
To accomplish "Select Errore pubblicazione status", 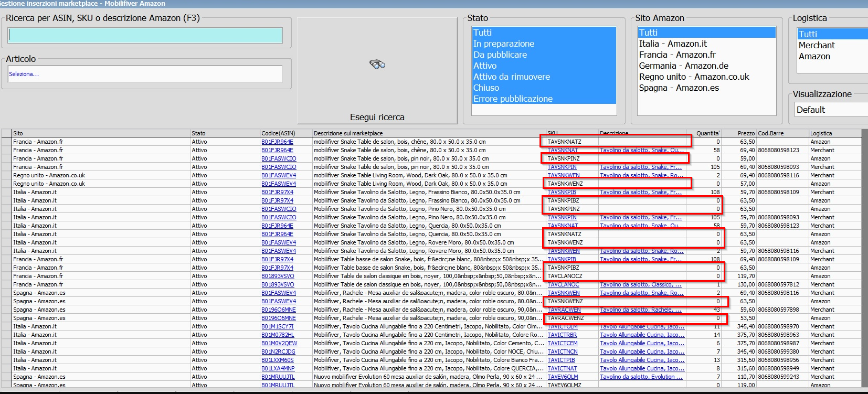I will click(544, 99).
